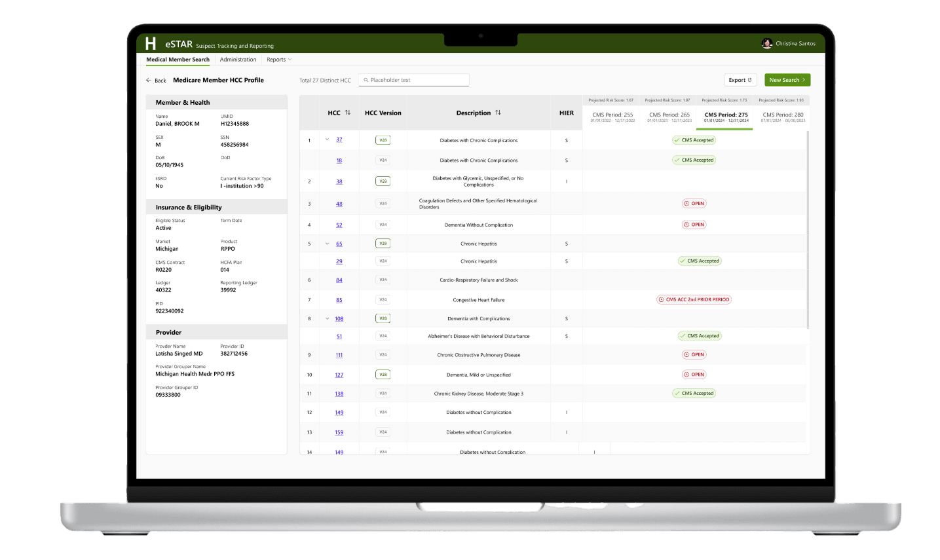Image resolution: width=940 pixels, height=560 pixels.
Task: Click OPEN status for Dementia, Mild or Unspecified
Action: coord(694,375)
